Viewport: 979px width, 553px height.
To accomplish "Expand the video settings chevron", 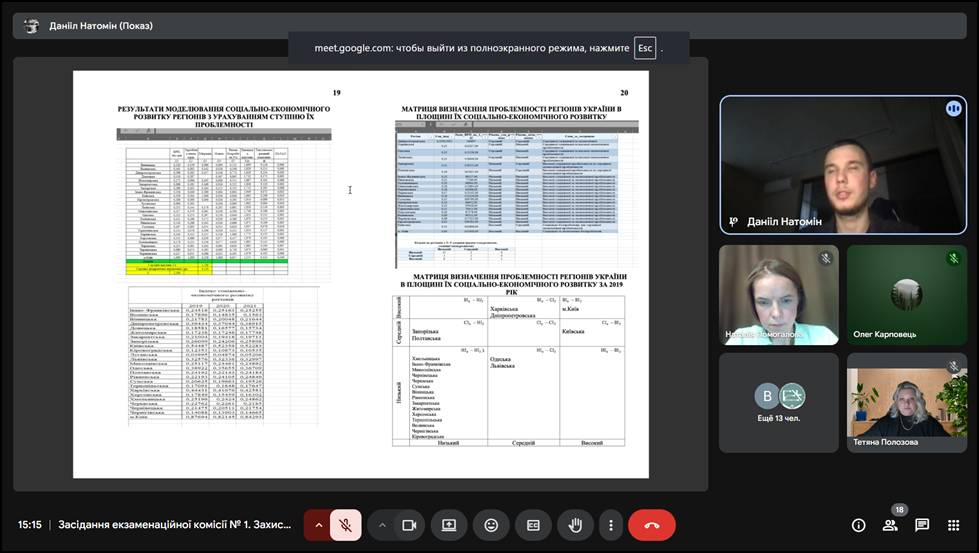I will click(x=382, y=525).
